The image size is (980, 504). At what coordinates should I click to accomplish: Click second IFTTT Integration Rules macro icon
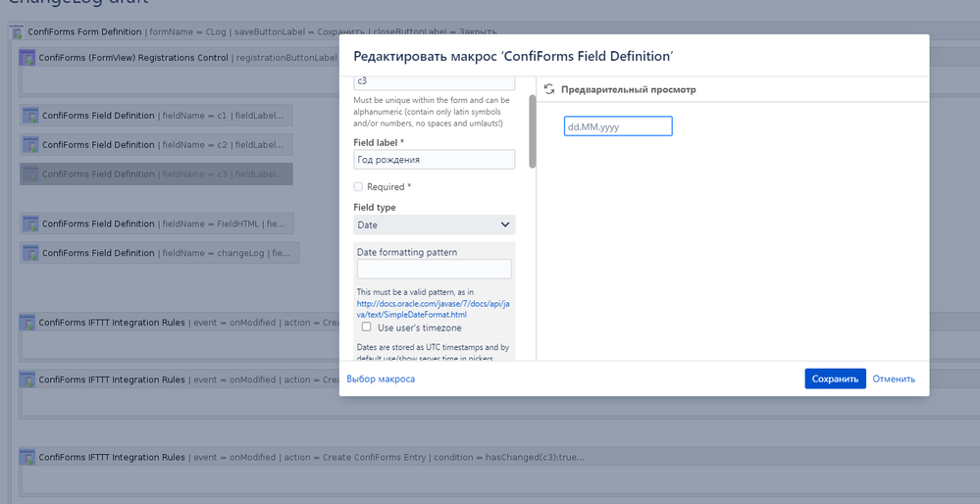pyautogui.click(x=27, y=379)
